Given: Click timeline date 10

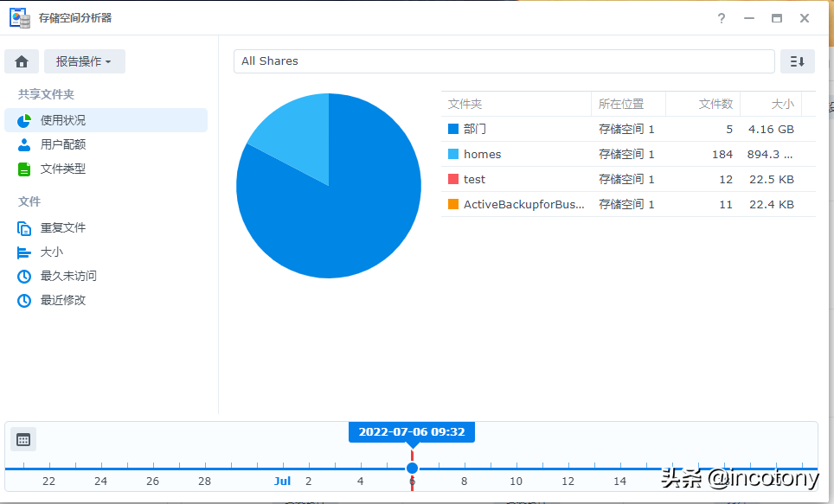Looking at the screenshot, I should tap(516, 482).
